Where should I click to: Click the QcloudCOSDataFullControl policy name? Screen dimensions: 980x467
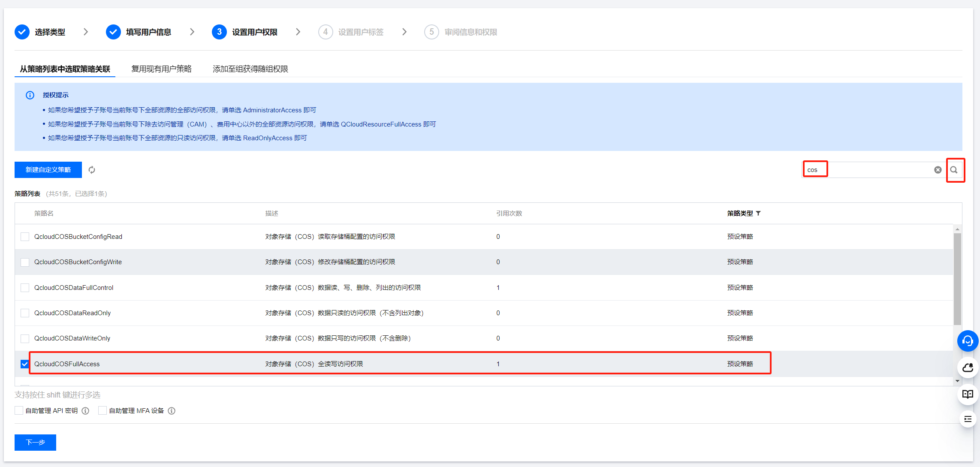pyautogui.click(x=74, y=288)
